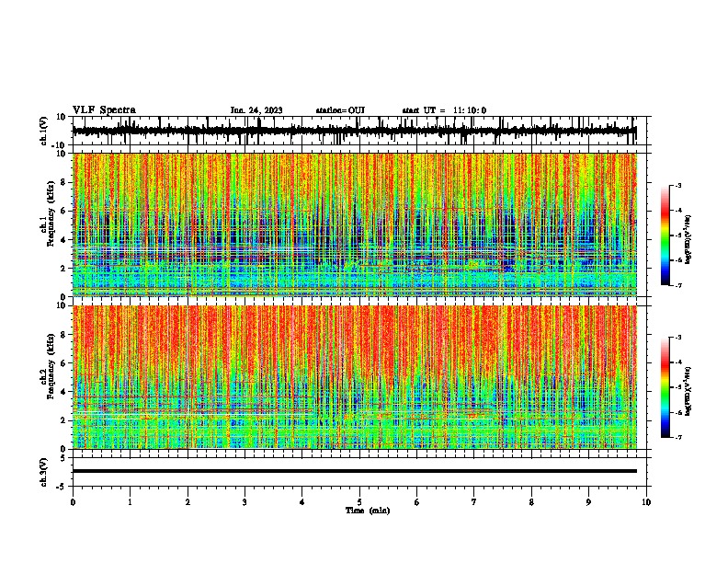Click the ch.1(V) waveform axis label

(x=44, y=131)
